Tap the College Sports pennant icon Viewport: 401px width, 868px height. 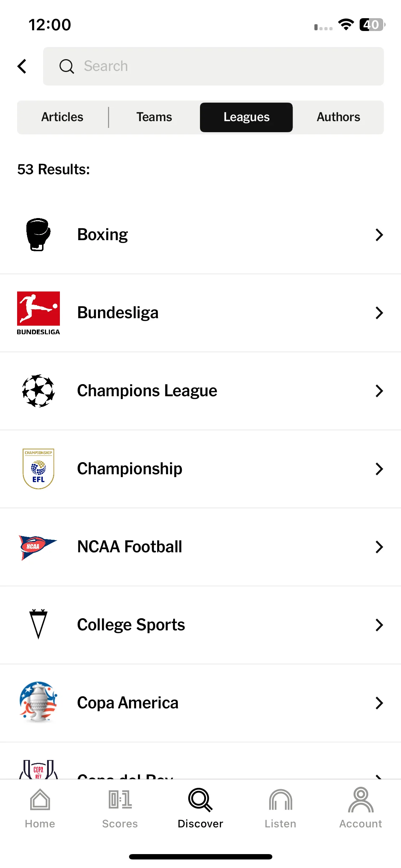38,624
